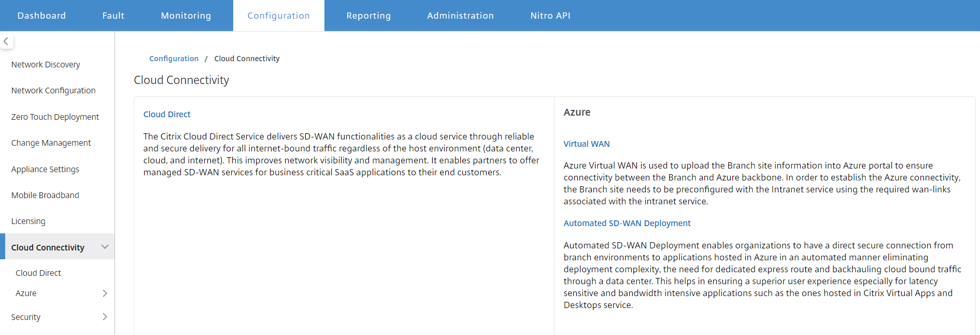The height and width of the screenshot is (335, 980).
Task: Collapse the sidebar with the back arrow
Action: click(6, 41)
